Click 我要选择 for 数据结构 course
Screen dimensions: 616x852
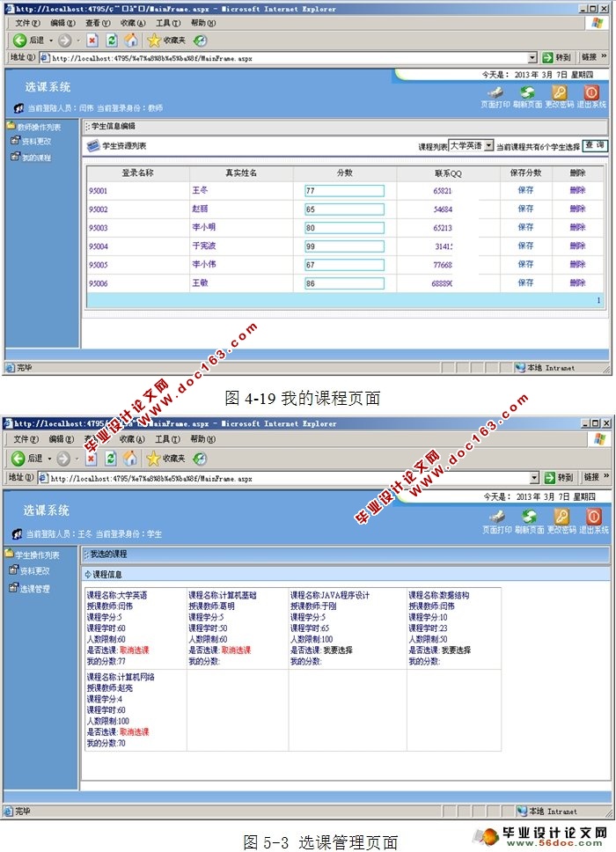[x=457, y=650]
